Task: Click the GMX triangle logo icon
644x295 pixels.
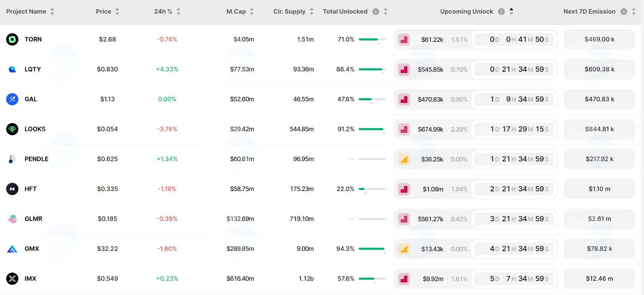Action: [12, 249]
